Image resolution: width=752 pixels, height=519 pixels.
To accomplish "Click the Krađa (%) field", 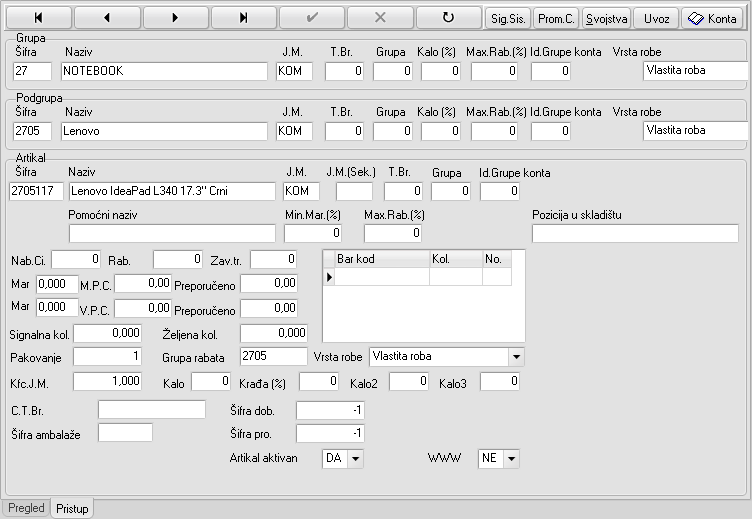I will tap(319, 382).
